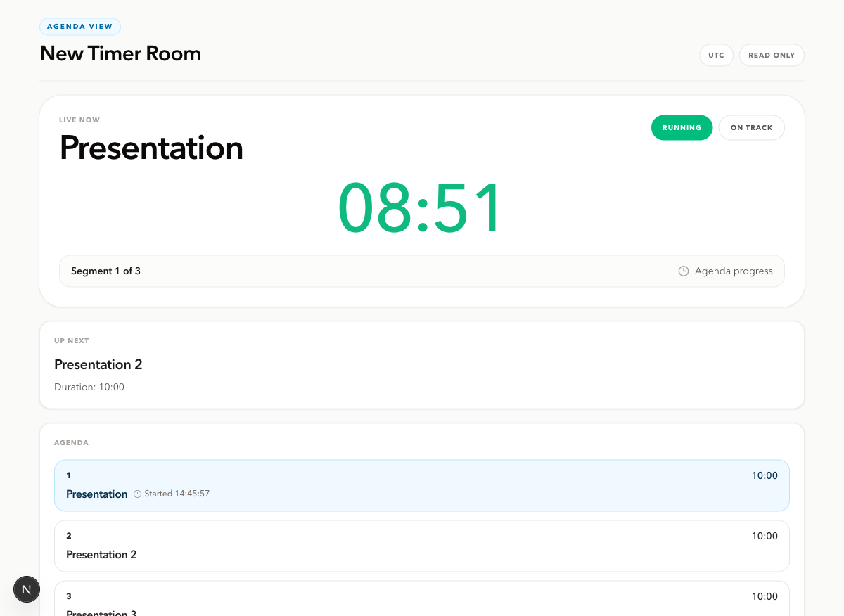Image resolution: width=844 pixels, height=616 pixels.
Task: Click Presentation 2 in the Up Next card
Action: [x=98, y=365]
